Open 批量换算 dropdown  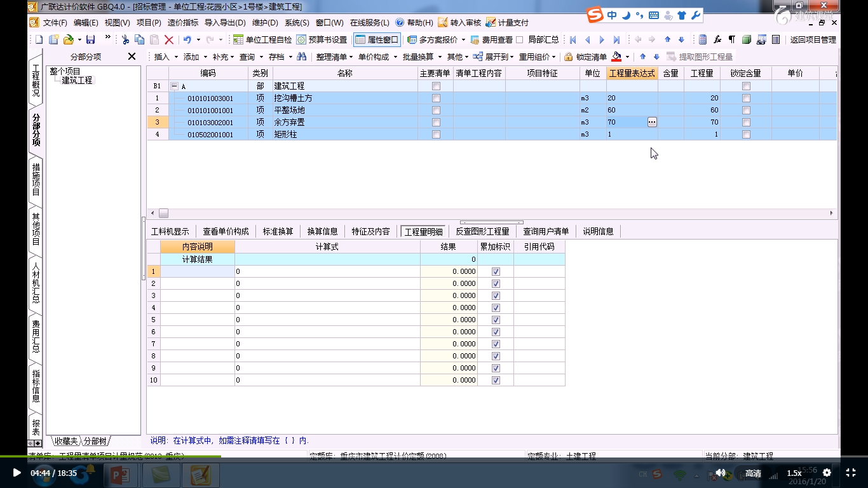tap(422, 57)
